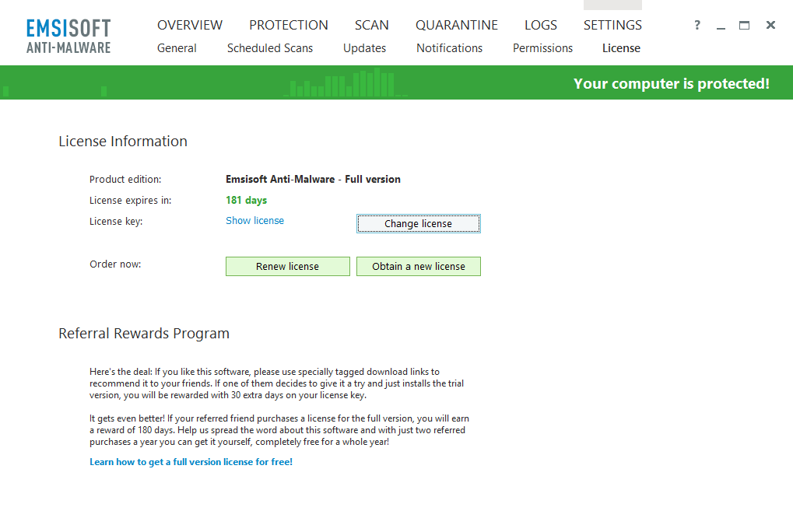This screenshot has width=793, height=532.
Task: Open the help question mark icon
Action: [697, 25]
